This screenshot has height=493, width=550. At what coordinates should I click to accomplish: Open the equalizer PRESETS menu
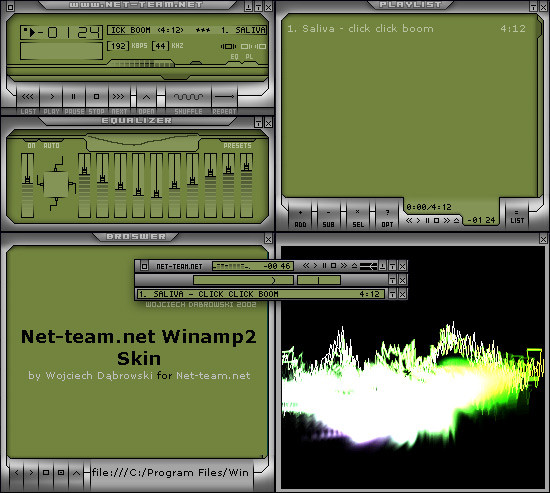(237, 145)
